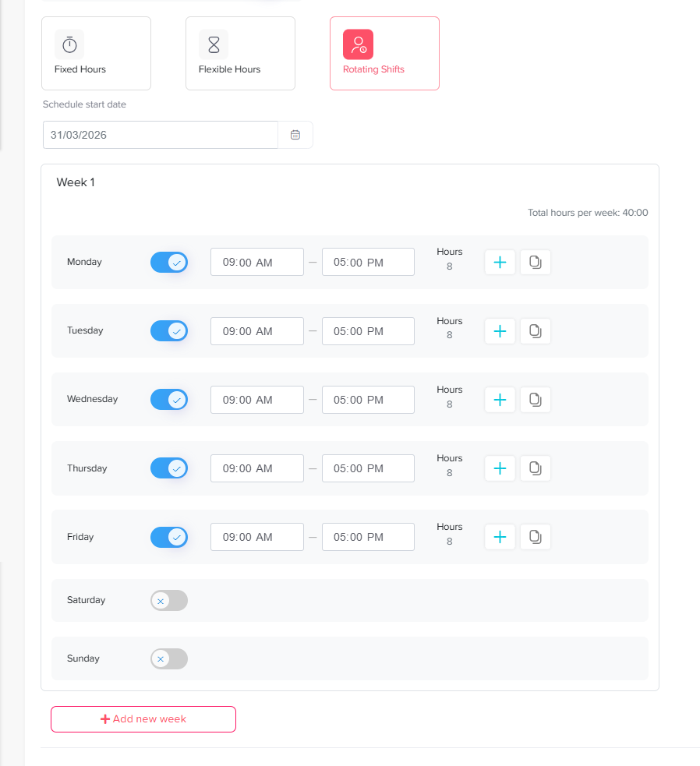Image resolution: width=700 pixels, height=766 pixels.
Task: Select the Flexible Hours schedule type
Action: (240, 53)
